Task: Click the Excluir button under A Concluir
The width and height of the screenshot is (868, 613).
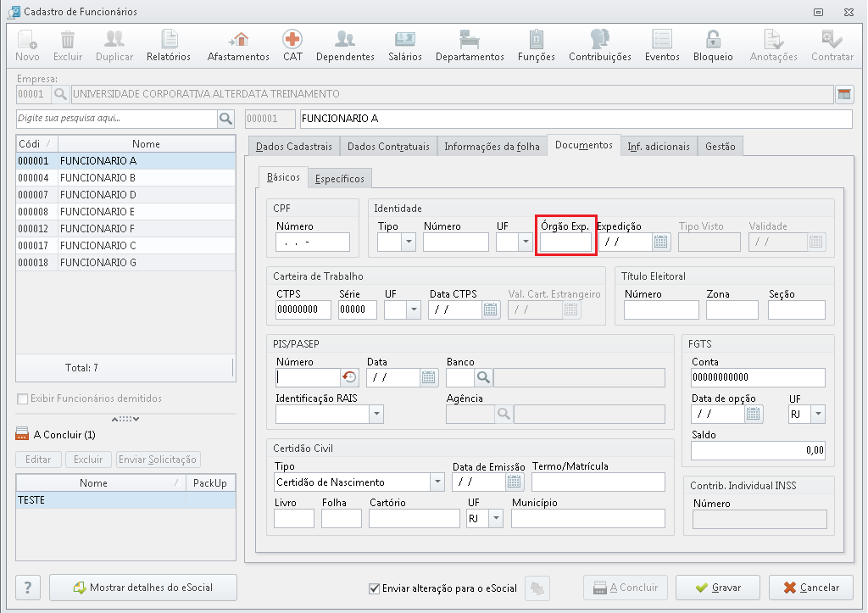Action: (88, 460)
